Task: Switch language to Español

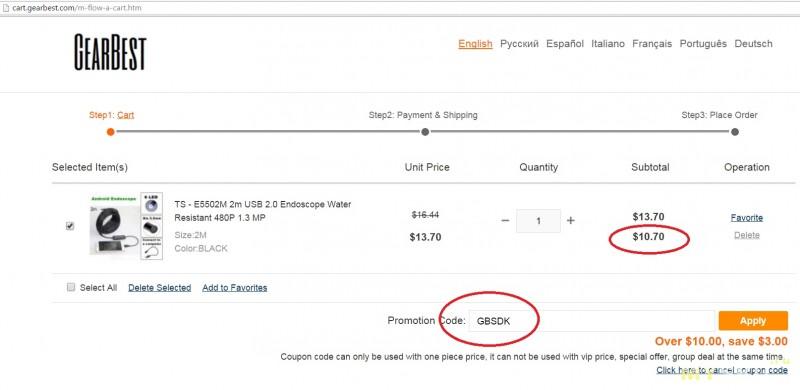Action: 565,44
